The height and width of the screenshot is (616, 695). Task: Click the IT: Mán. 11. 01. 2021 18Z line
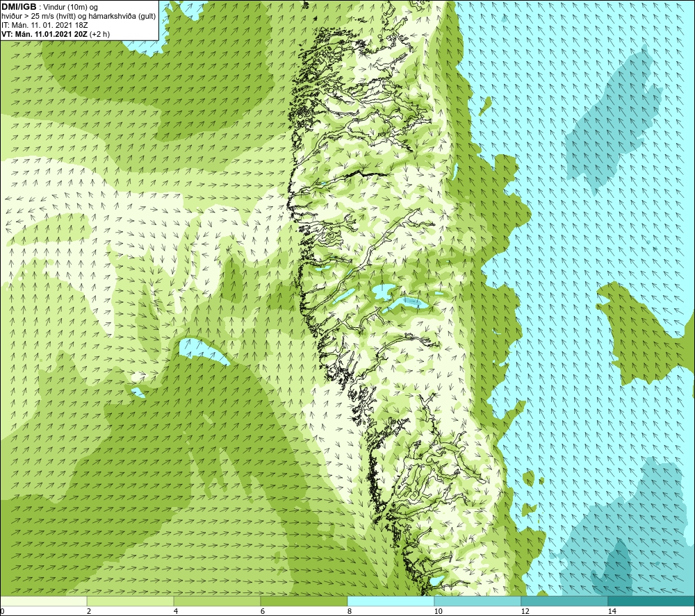point(44,25)
